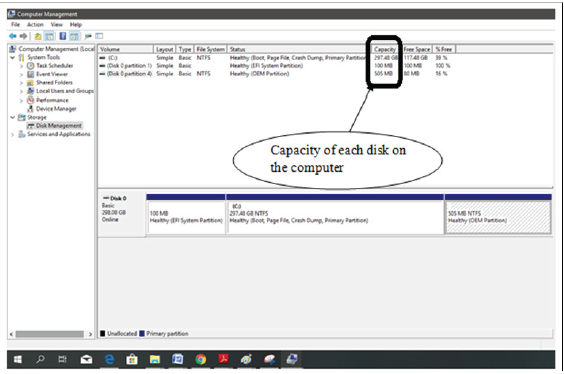The width and height of the screenshot is (564, 374).
Task: Select the 505 MB OEM Partition block
Action: (498, 217)
